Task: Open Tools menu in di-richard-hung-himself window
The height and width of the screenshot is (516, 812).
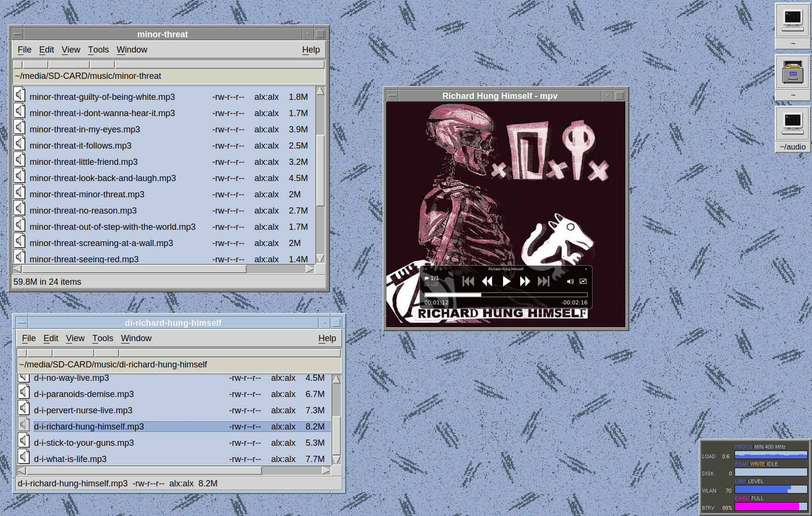Action: coord(102,338)
